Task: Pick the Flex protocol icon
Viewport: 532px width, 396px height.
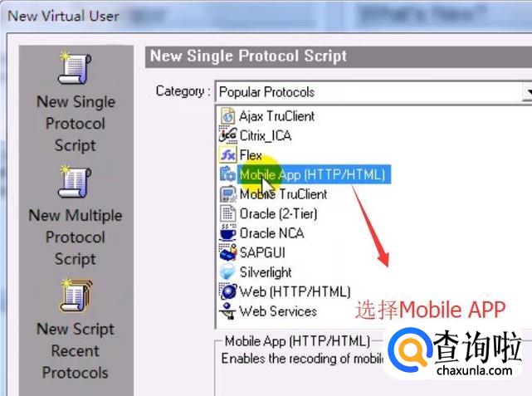Action: pyautogui.click(x=227, y=155)
